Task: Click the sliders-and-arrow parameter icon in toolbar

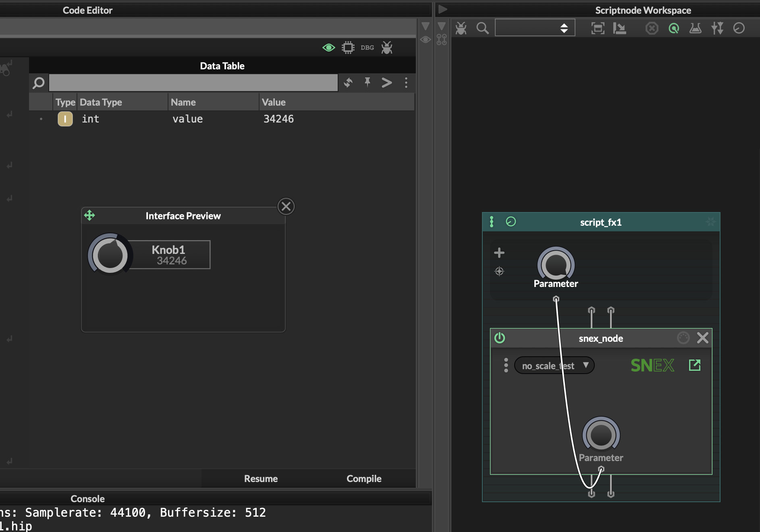Action: 717,28
